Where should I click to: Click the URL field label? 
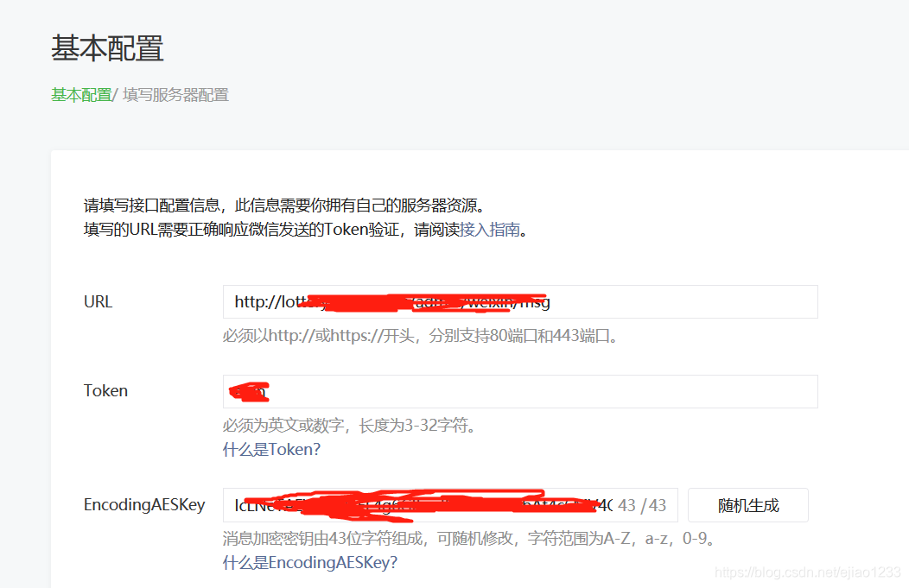click(98, 302)
